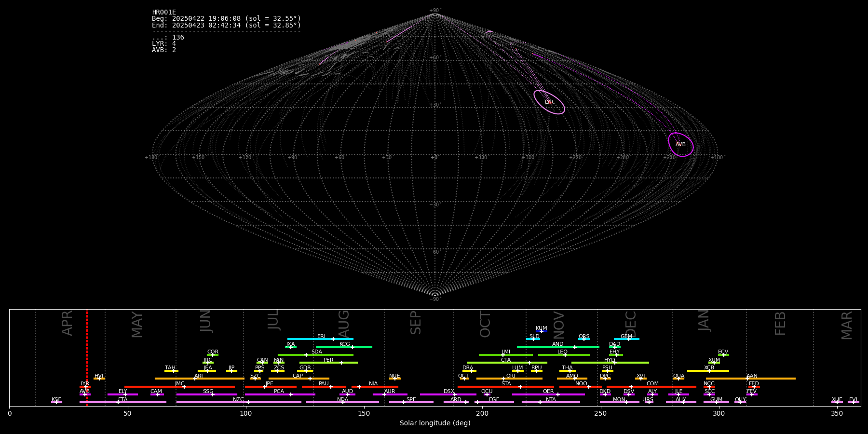The width and height of the screenshot is (868, 434).
Task: Select the HVI shower bar
Action: click(99, 379)
